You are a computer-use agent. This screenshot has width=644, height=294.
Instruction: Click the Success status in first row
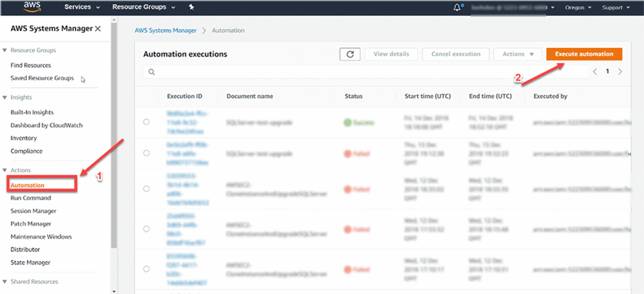(x=359, y=122)
